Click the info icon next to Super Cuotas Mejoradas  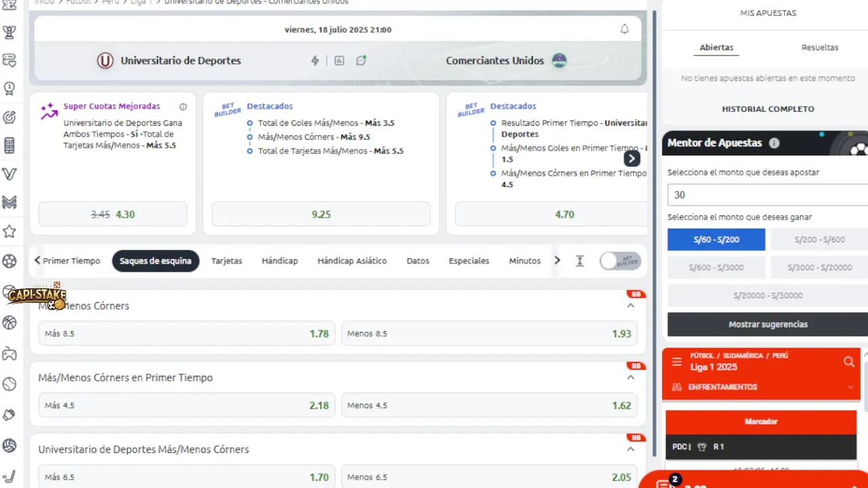point(183,106)
